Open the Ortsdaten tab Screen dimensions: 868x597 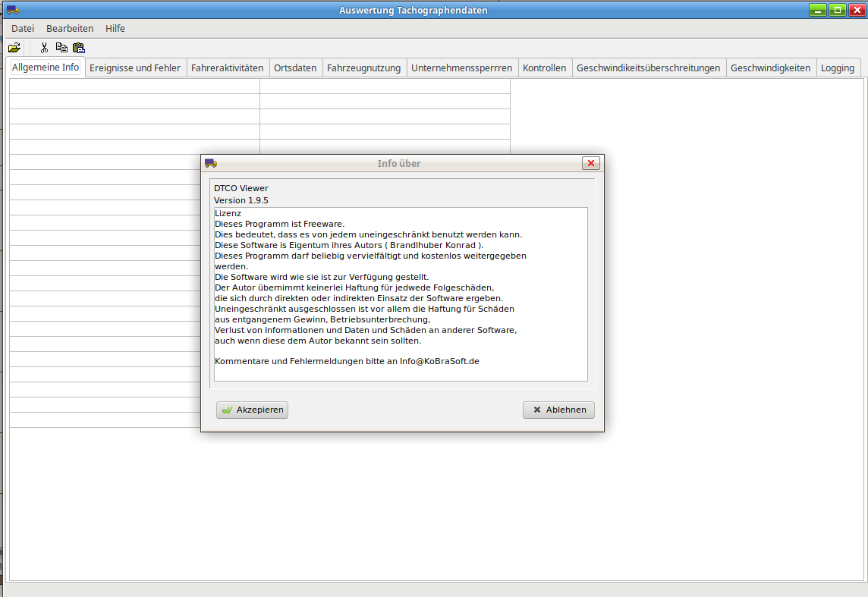[x=295, y=68]
